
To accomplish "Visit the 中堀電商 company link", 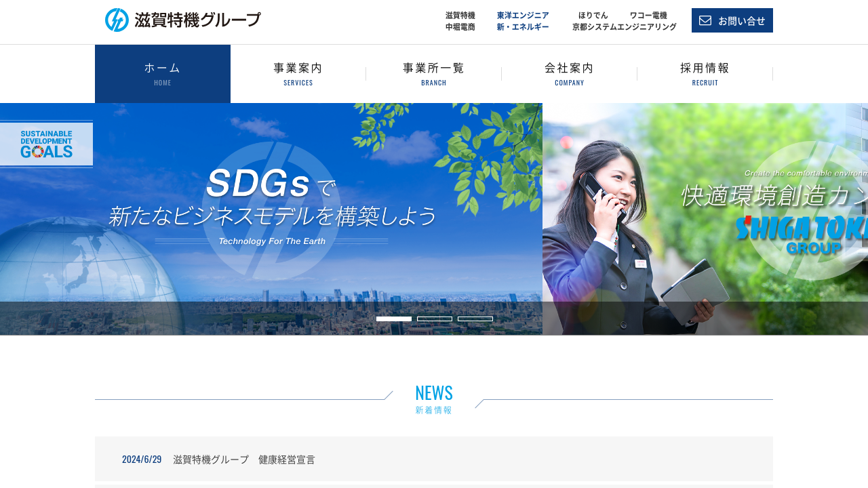I will pos(460,27).
